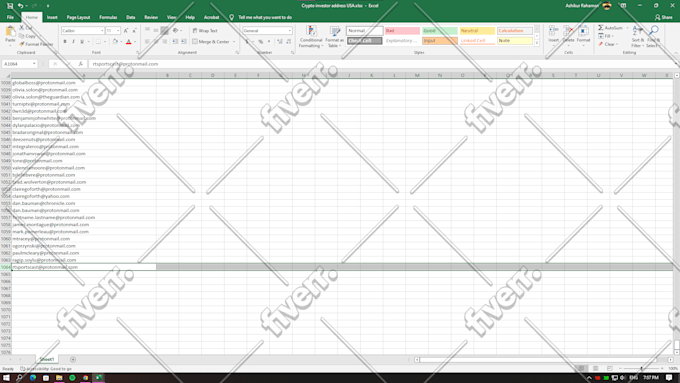This screenshot has height=383, width=680.
Task: Click the Share button
Action: [x=664, y=17]
